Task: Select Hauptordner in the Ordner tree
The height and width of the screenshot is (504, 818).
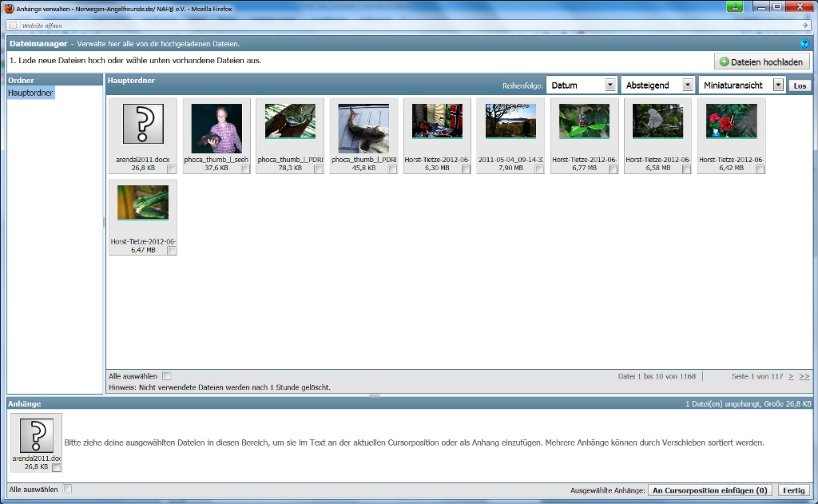Action: click(30, 93)
